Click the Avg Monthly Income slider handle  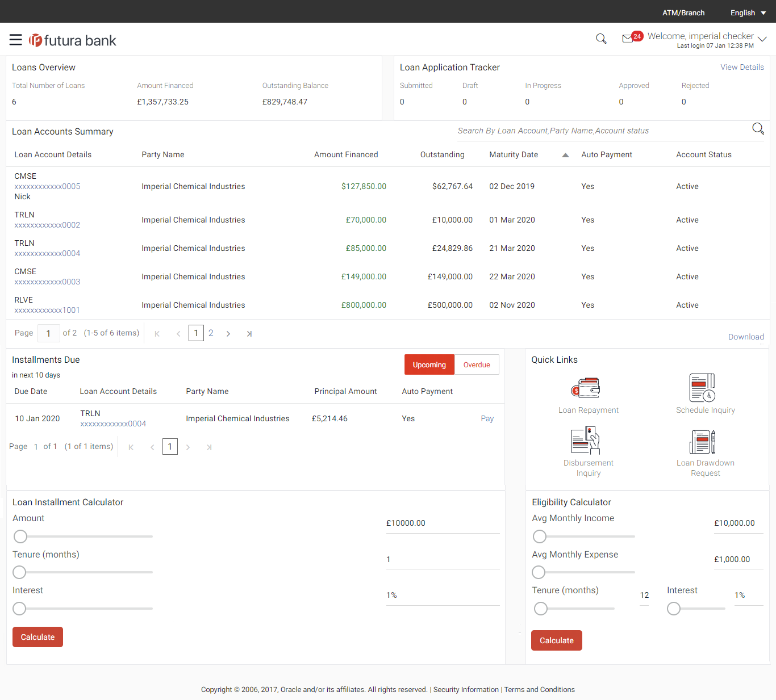[540, 536]
